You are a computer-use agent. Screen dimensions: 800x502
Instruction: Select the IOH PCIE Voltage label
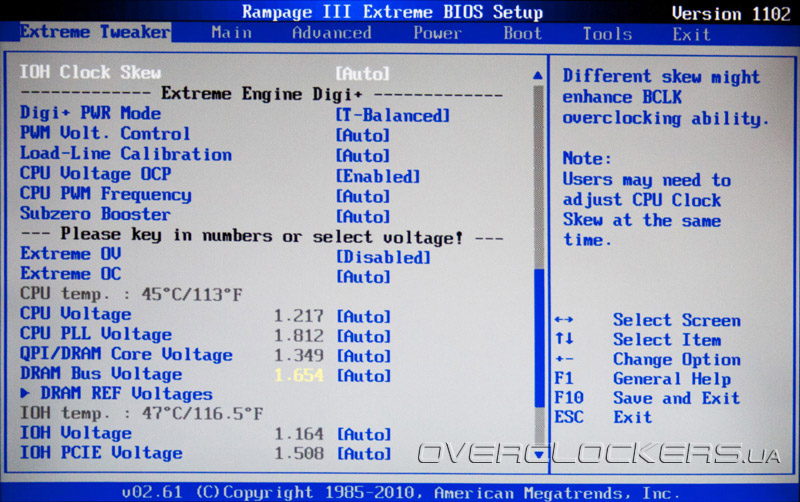tap(101, 453)
